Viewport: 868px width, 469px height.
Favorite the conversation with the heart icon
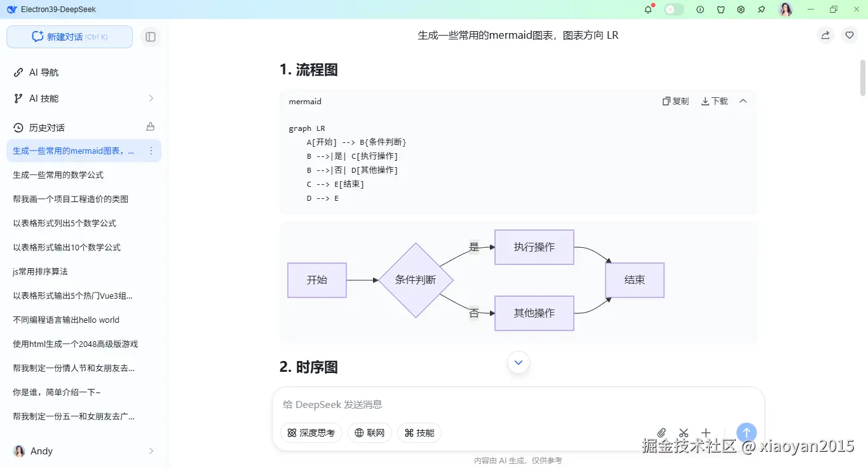(x=850, y=35)
